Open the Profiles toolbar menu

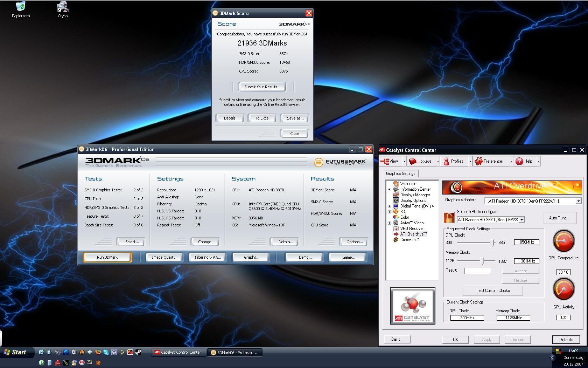tap(454, 161)
